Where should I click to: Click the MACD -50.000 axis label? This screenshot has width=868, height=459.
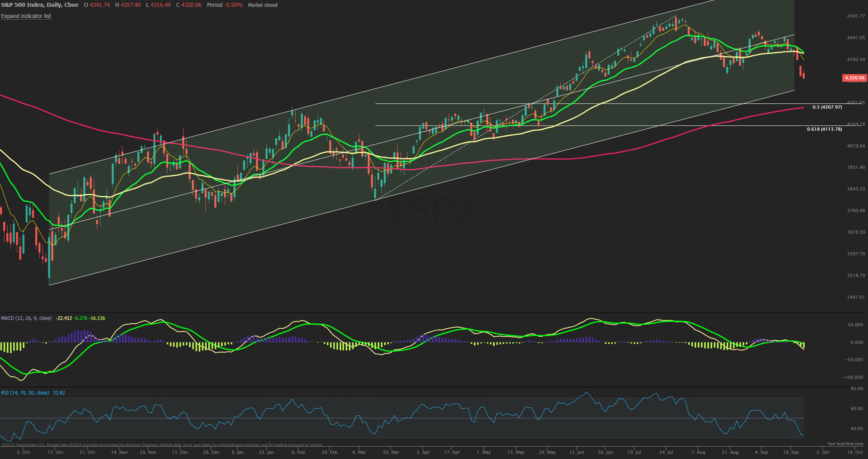tap(854, 360)
